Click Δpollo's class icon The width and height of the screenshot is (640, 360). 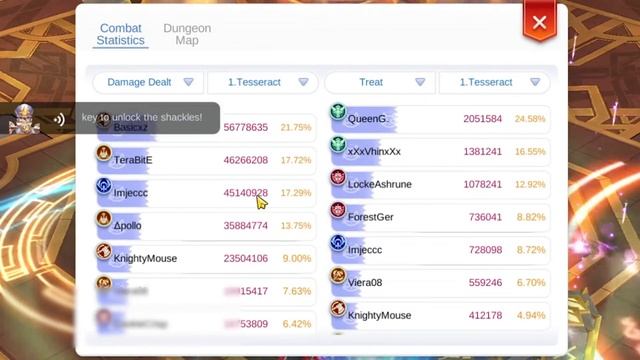point(104,218)
